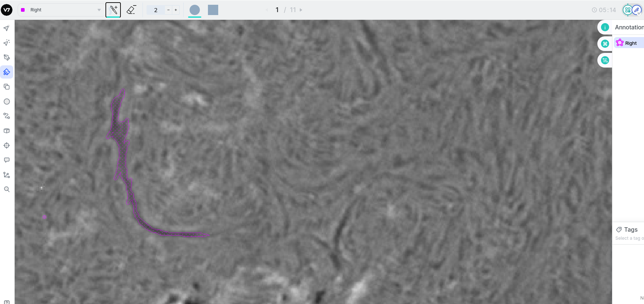Image resolution: width=644 pixels, height=304 pixels.
Task: Click the small magenta point marker
Action: click(x=44, y=217)
